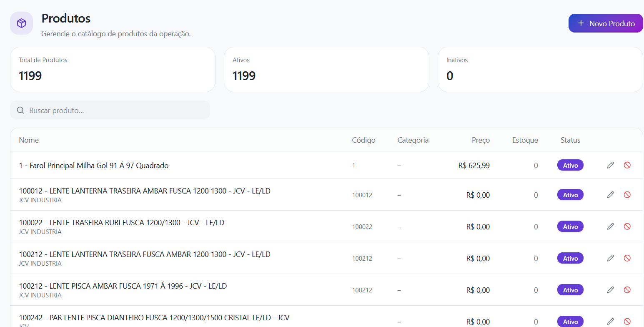Click the red block icon for product 100012
This screenshot has width=644, height=327.
(627, 195)
